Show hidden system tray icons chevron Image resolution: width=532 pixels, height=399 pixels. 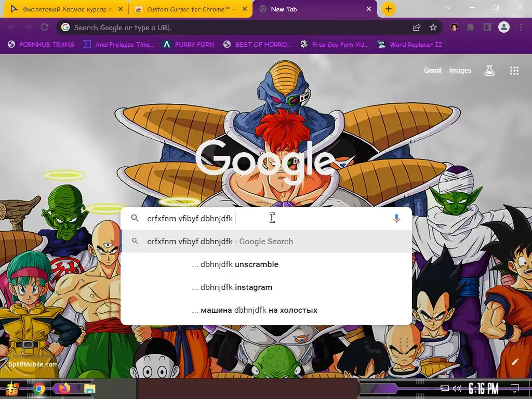pyautogui.click(x=432, y=389)
